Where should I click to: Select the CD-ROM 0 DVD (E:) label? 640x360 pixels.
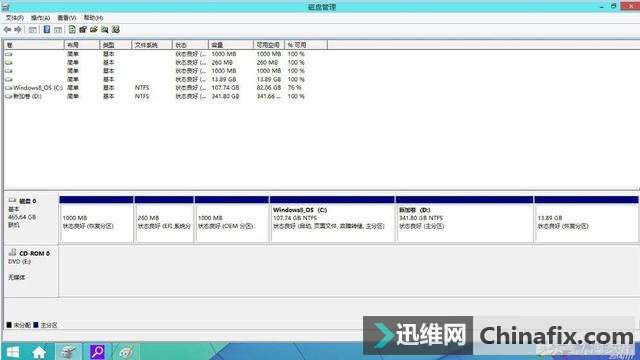point(31,271)
